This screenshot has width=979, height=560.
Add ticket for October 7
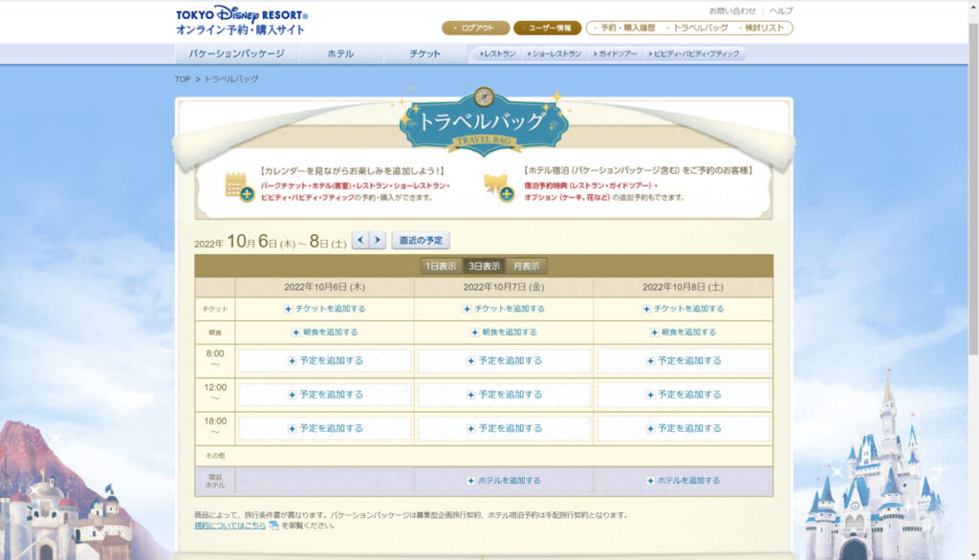[504, 309]
